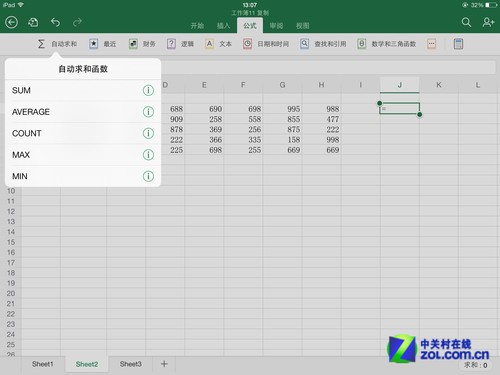Image resolution: width=500 pixels, height=375 pixels.
Task: Choose MIN from the function list
Action: coord(83,176)
